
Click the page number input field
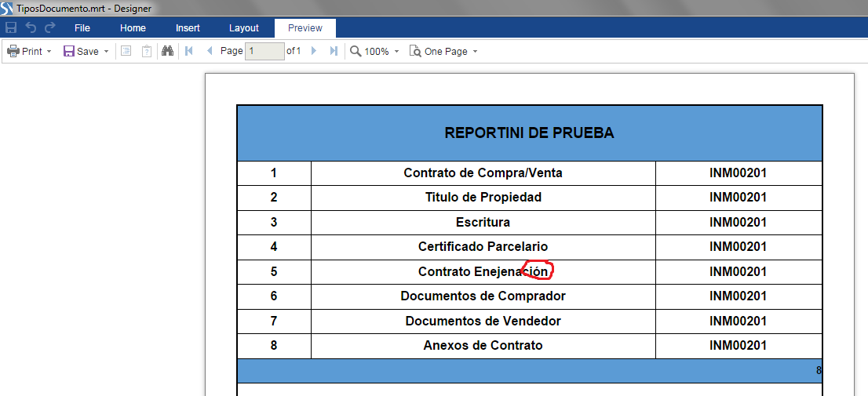point(264,52)
